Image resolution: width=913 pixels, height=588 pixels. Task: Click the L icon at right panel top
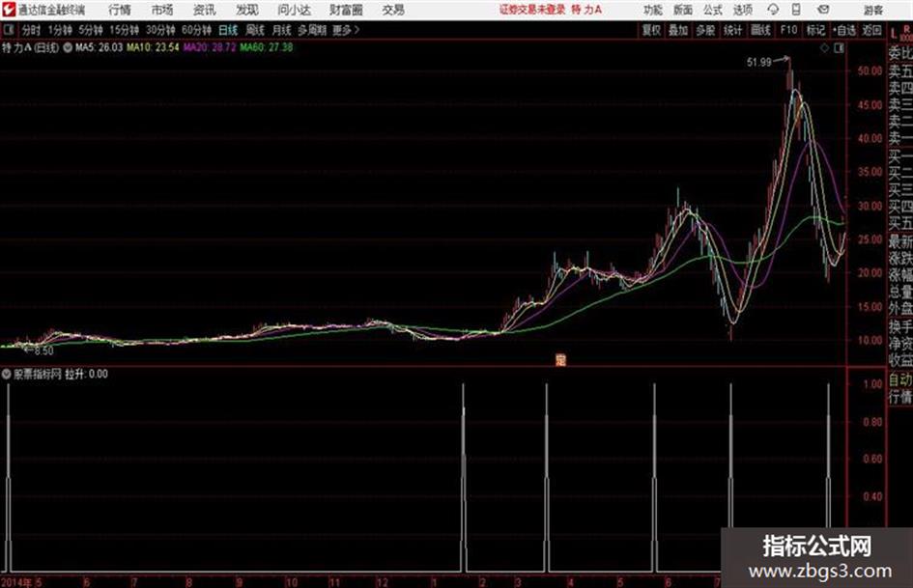pyautogui.click(x=894, y=34)
